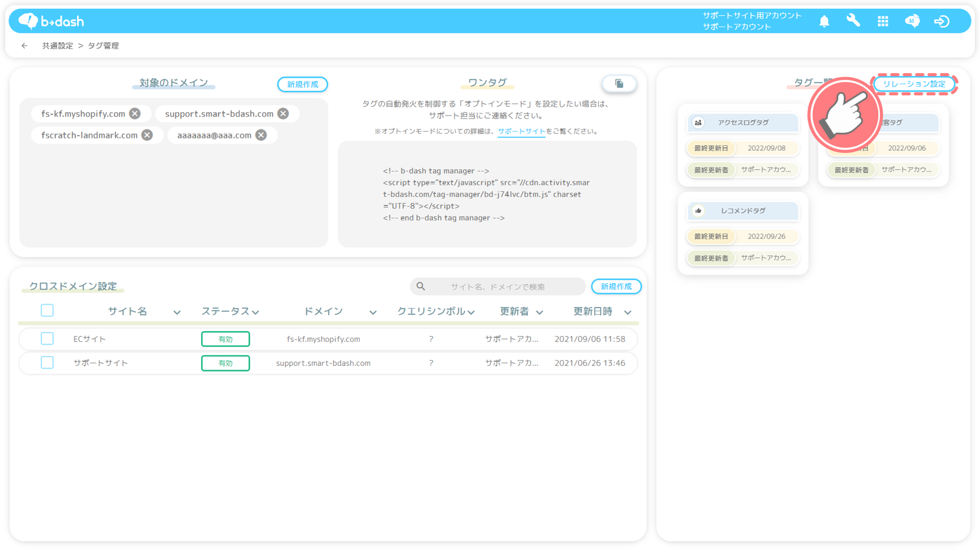Focus the サイト名、ドメインで検索 field
980x551 pixels.
point(498,286)
